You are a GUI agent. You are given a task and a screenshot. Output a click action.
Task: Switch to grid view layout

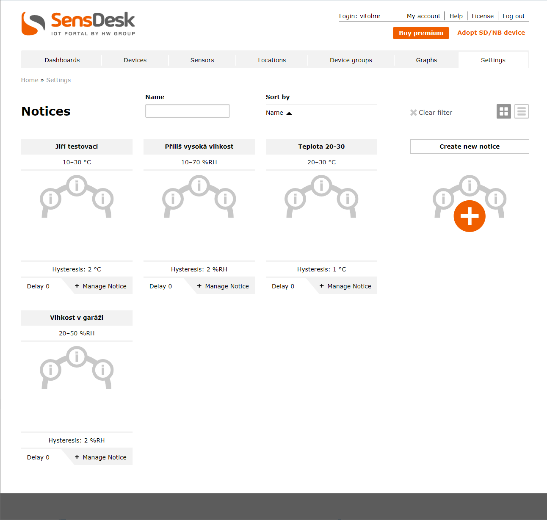click(x=504, y=112)
